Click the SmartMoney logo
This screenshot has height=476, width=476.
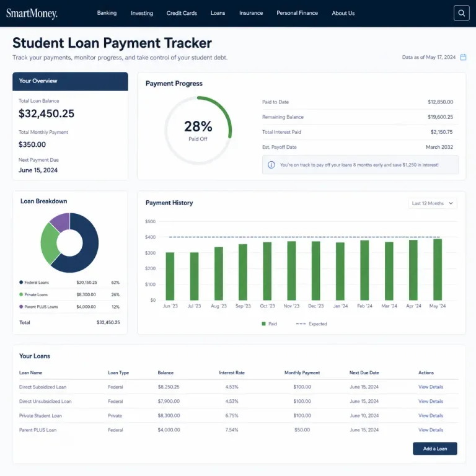click(x=32, y=14)
